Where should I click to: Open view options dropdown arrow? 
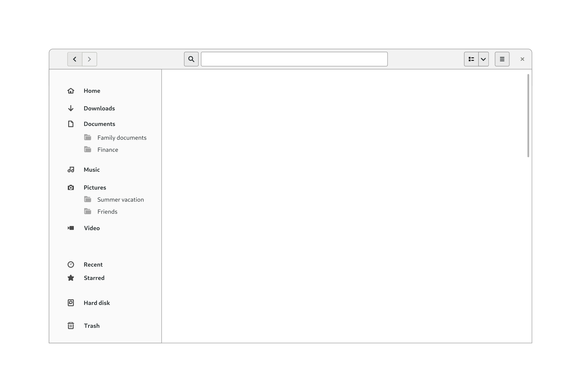click(483, 59)
